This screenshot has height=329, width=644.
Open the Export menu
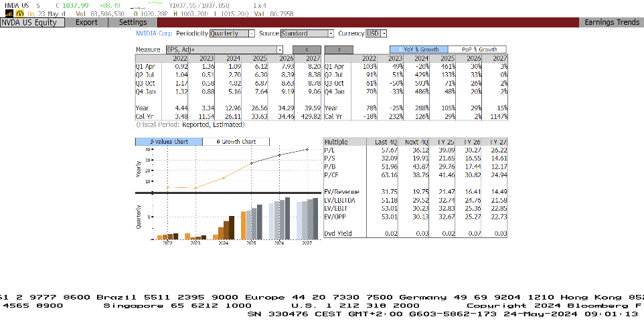(x=86, y=23)
